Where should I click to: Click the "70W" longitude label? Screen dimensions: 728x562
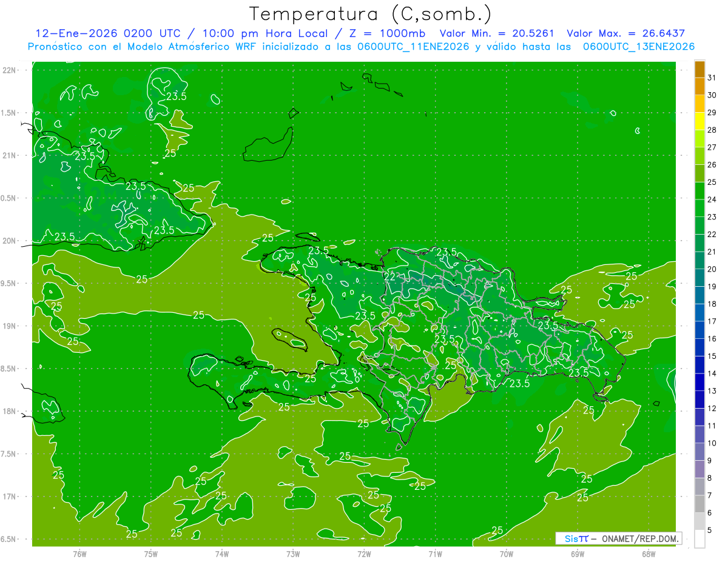click(507, 554)
